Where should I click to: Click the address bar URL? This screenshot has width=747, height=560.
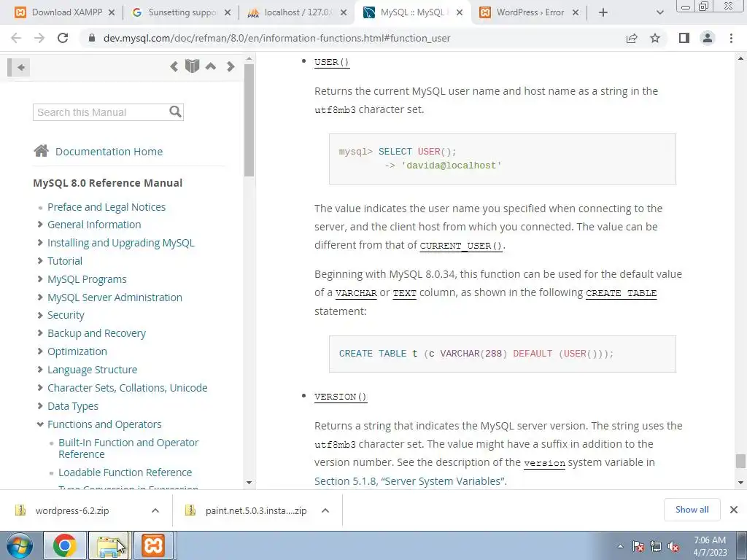(276, 38)
